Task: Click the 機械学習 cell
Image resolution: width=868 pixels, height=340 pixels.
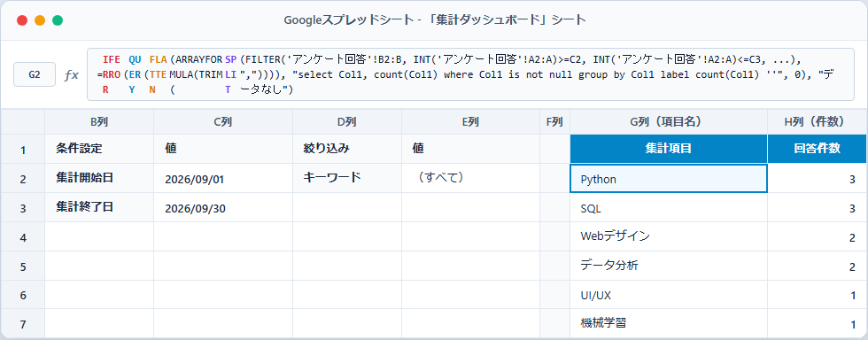Action: (669, 323)
